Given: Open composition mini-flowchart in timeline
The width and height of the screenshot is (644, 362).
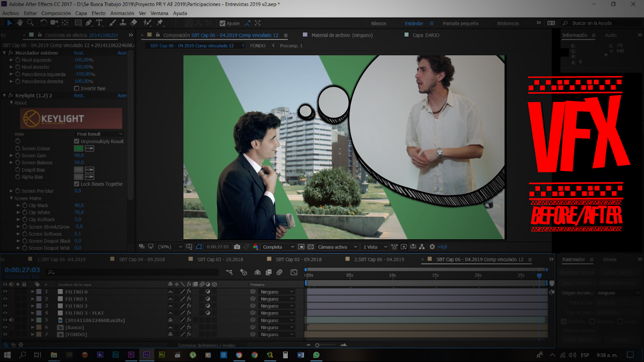Looking at the screenshot, I should click(229, 272).
